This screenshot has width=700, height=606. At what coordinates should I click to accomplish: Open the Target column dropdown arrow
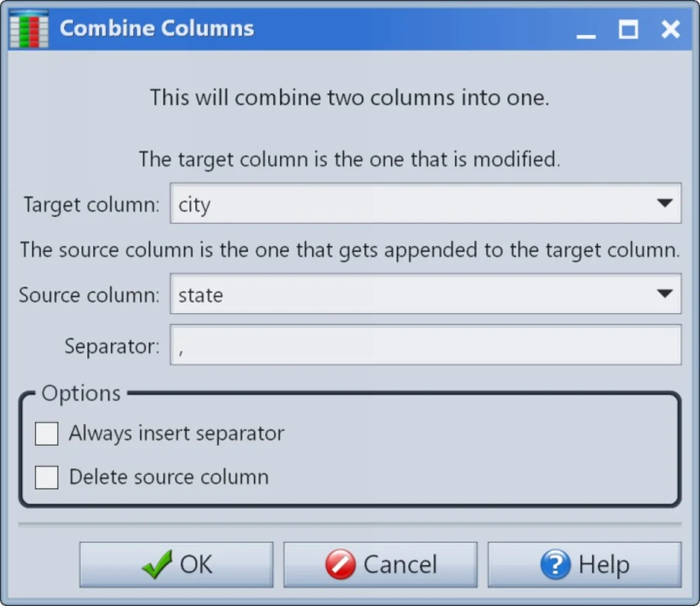coord(664,203)
